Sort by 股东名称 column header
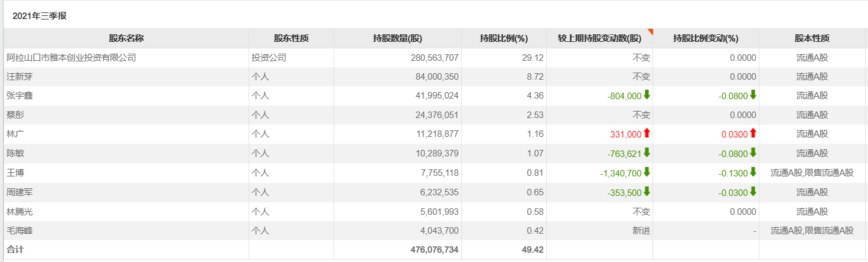868x262 pixels. [x=126, y=38]
